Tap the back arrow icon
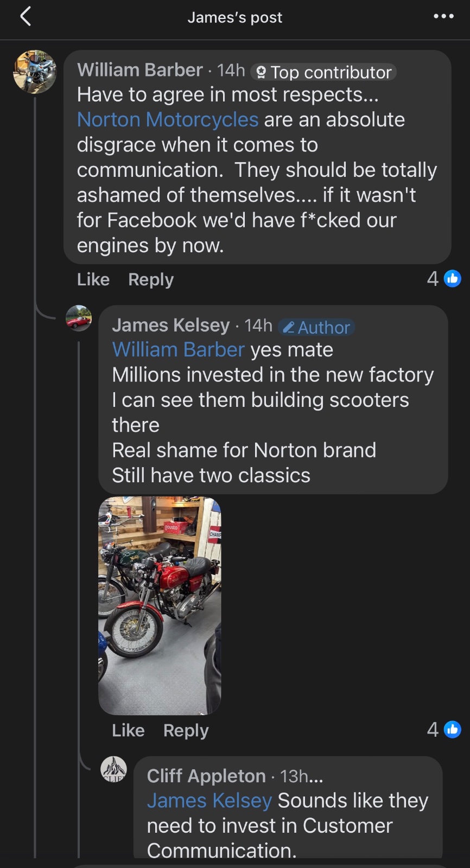The image size is (470, 868). [26, 17]
